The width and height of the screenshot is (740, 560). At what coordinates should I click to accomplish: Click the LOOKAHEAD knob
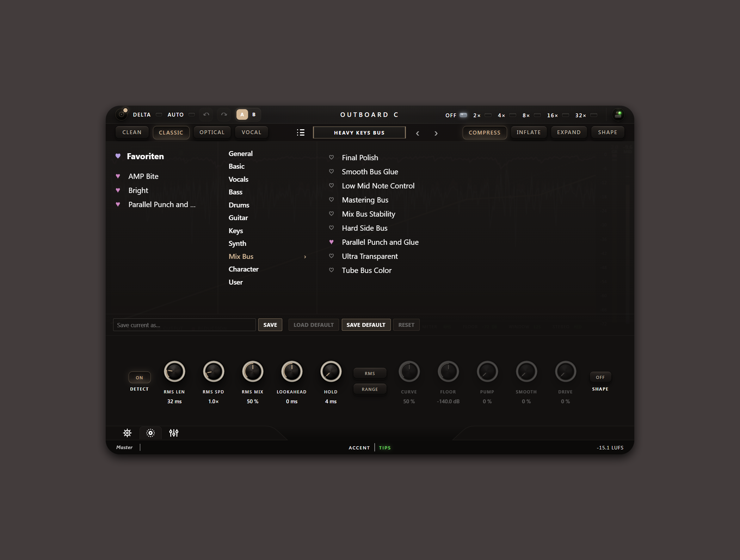pyautogui.click(x=292, y=372)
